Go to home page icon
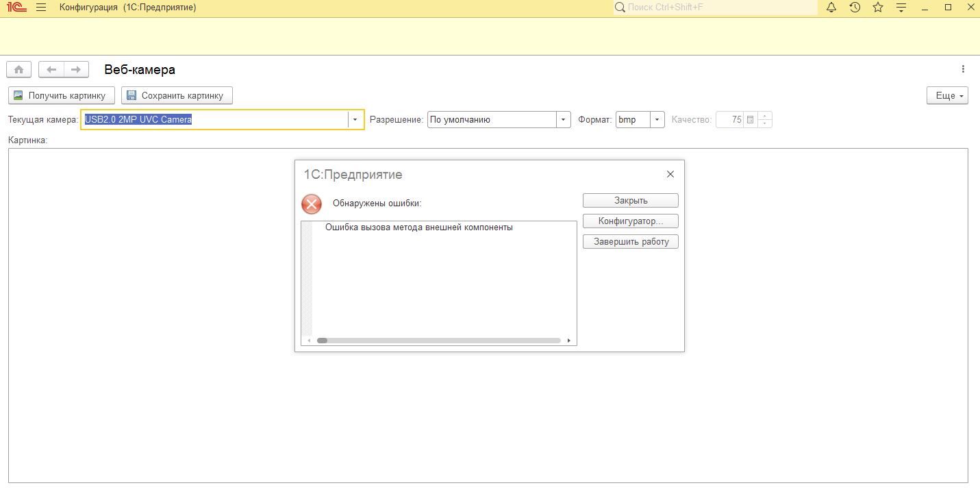The height and width of the screenshot is (492, 980). 19,69
